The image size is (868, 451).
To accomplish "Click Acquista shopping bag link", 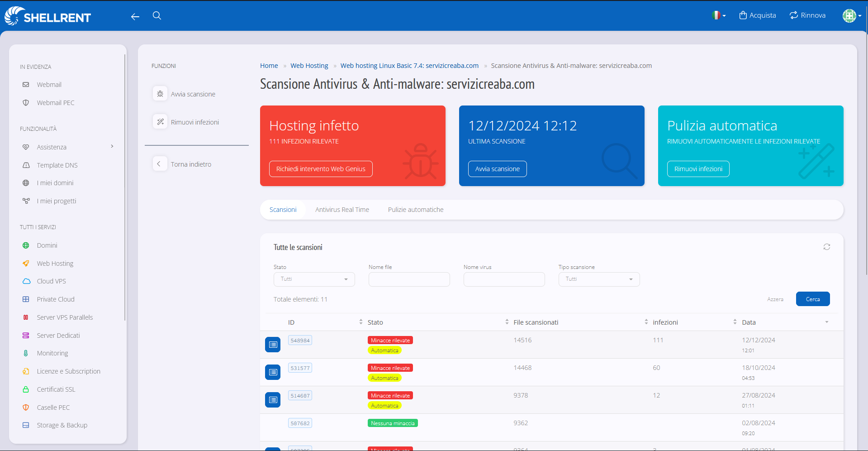I will click(758, 15).
